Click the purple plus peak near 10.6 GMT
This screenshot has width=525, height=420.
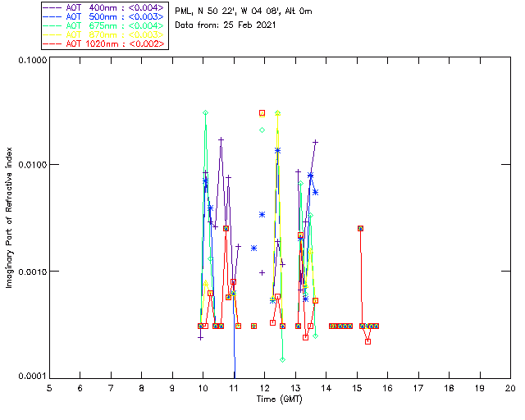[x=221, y=139]
